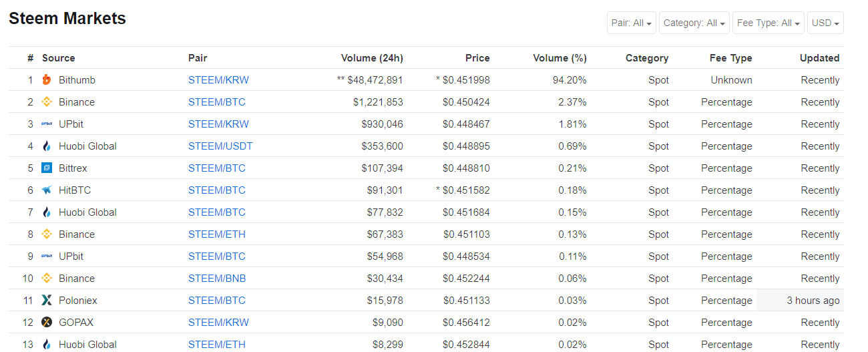Open the USD currency dropdown
Image resolution: width=868 pixels, height=352 pixels.
coord(825,23)
